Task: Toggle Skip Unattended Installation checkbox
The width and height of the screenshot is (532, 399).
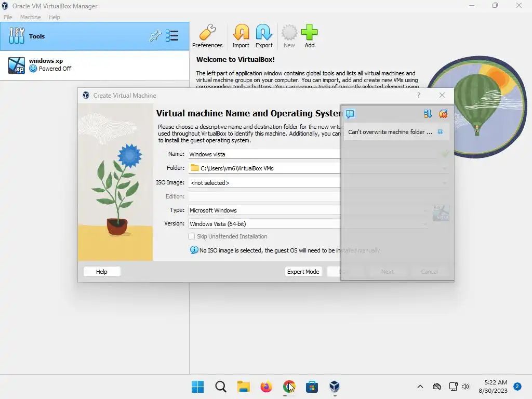Action: 191,236
